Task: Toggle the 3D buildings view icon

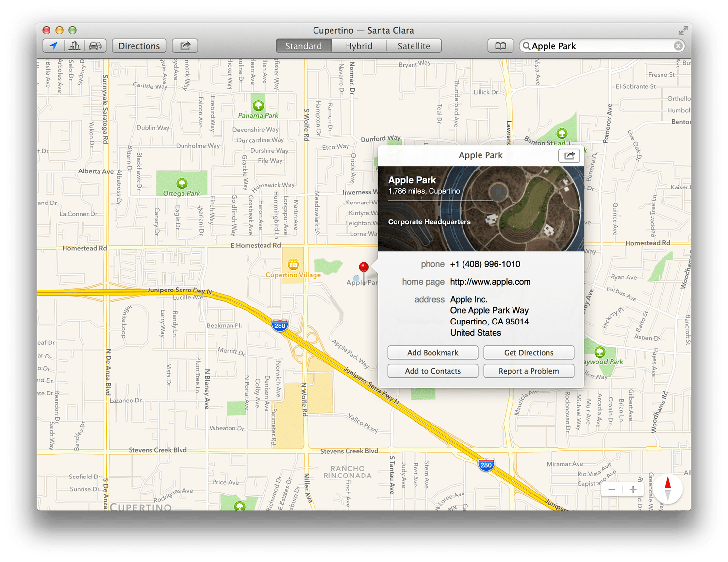Action: pos(74,46)
